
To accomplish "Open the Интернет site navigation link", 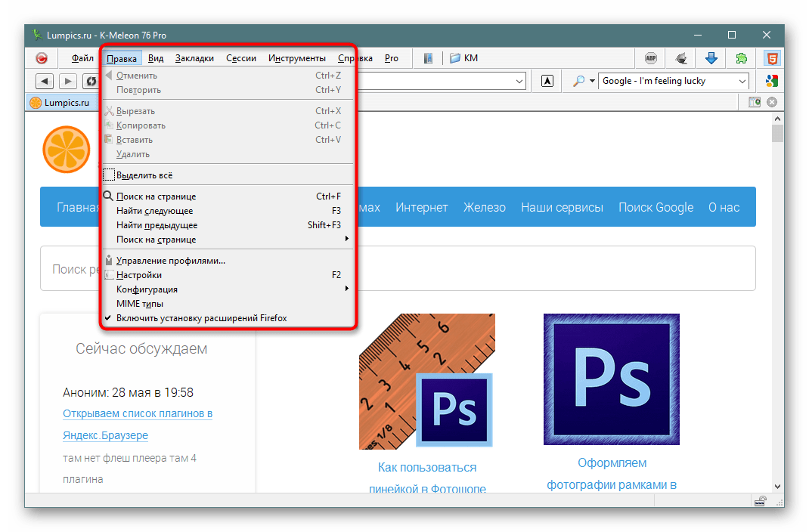I will [422, 207].
